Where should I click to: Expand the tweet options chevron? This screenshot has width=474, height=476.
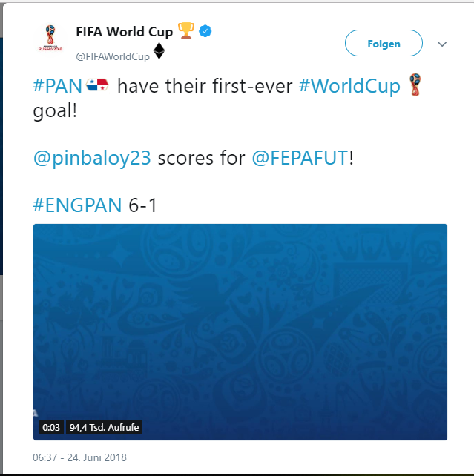coord(442,44)
